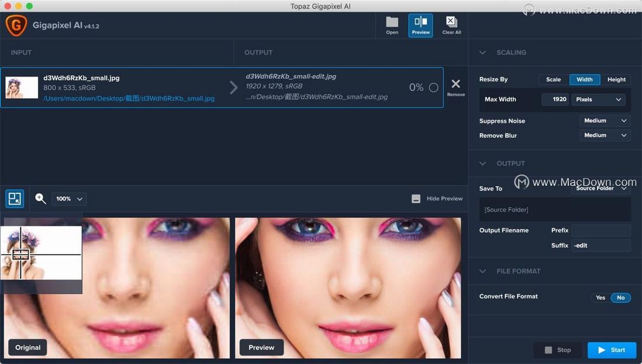
Task: Click the Clear All icon
Action: click(451, 22)
